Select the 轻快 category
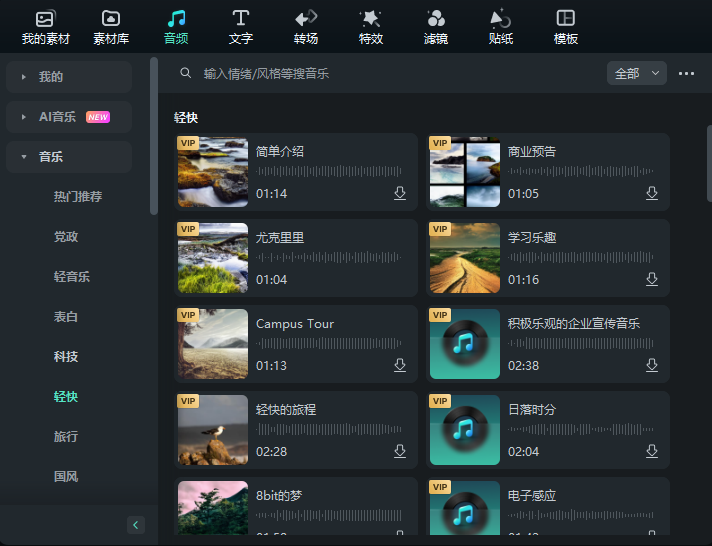Screen dimensions: 712x546 tap(66, 397)
